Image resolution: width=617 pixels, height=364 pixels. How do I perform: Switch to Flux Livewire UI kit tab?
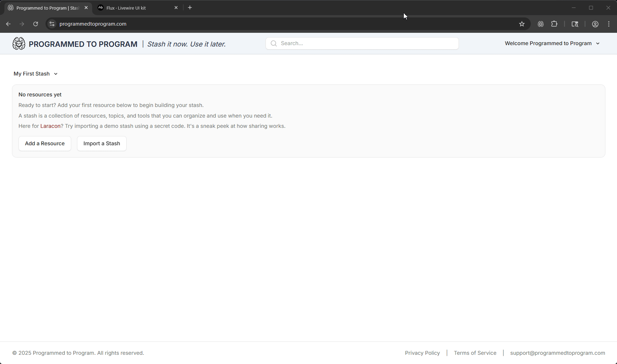(137, 8)
